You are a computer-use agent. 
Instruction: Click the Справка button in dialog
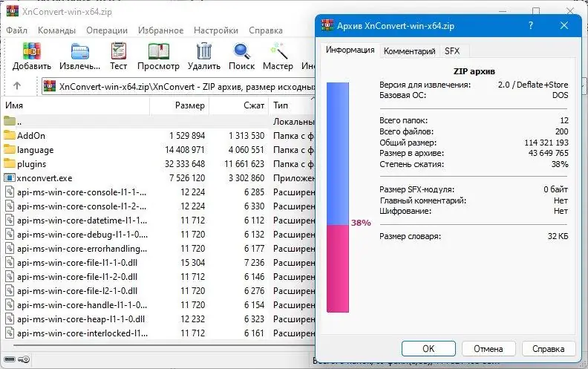(548, 349)
